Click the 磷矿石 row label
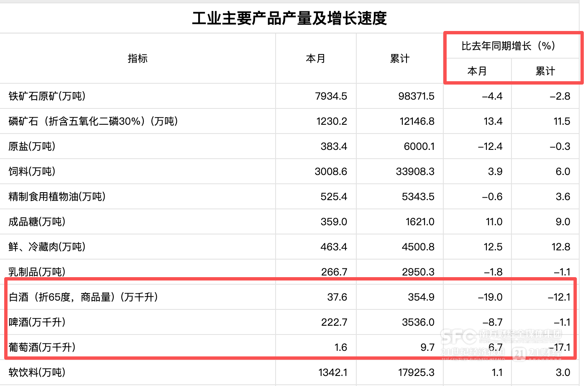The height and width of the screenshot is (386, 588). coord(93,121)
